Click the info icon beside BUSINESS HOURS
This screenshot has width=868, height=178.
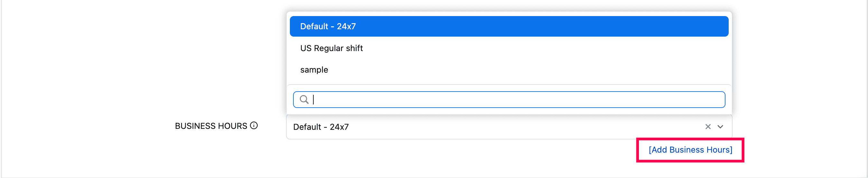254,126
